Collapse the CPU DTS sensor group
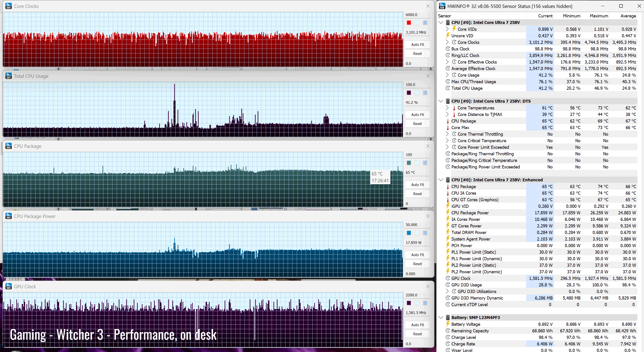 pyautogui.click(x=441, y=101)
